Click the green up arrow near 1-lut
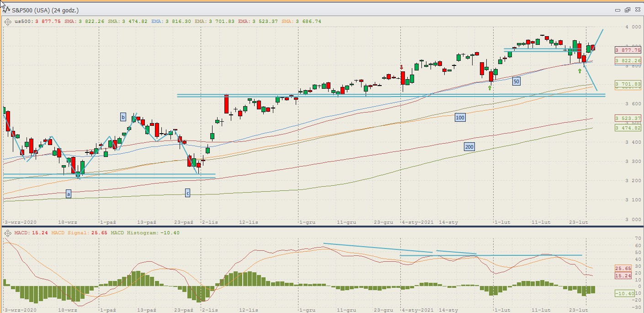 (490, 88)
